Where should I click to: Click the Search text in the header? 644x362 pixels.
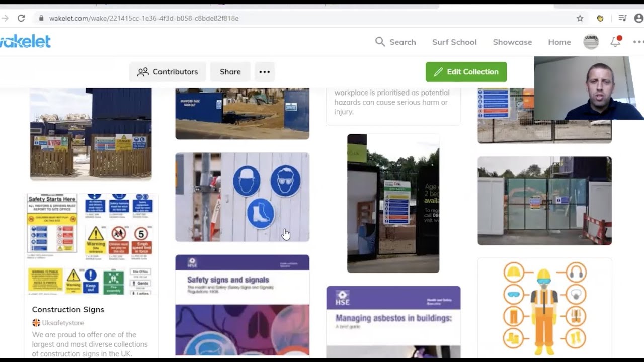click(403, 42)
